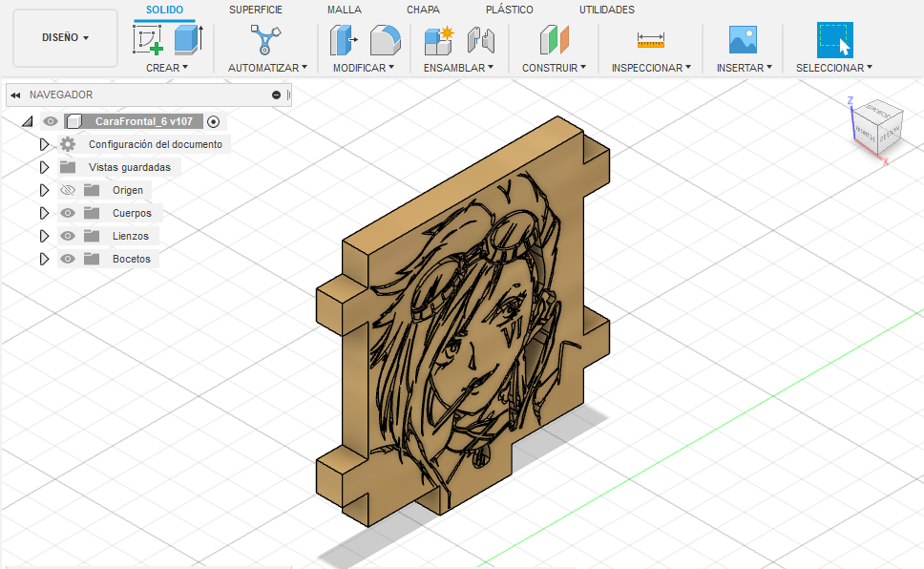Click the Bocetos folder icon
The image size is (924, 569).
pyautogui.click(x=92, y=259)
